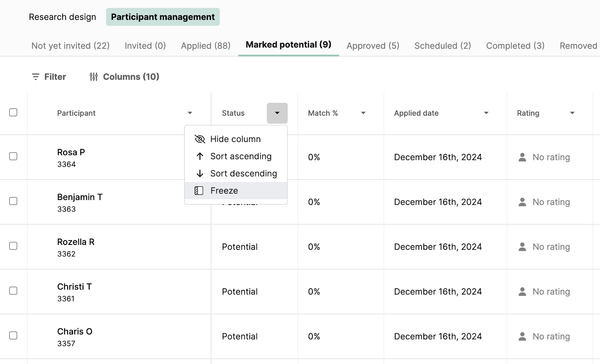Check the box for Benjamin T
Image resolution: width=600 pixels, height=364 pixels.
(x=13, y=201)
